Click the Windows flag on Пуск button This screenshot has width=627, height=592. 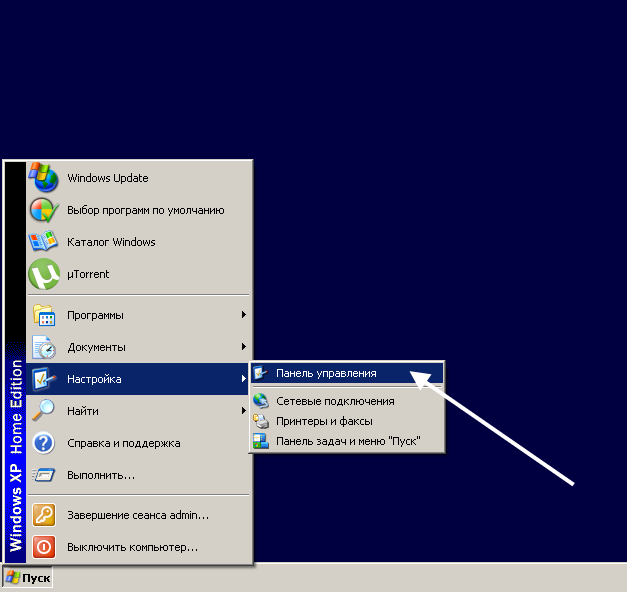point(13,577)
